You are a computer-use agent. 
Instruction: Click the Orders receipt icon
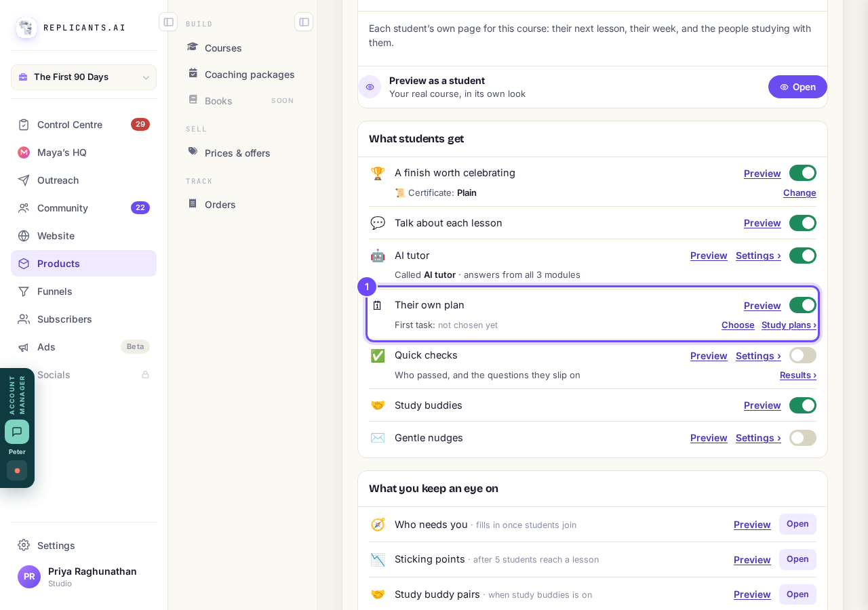tap(193, 203)
